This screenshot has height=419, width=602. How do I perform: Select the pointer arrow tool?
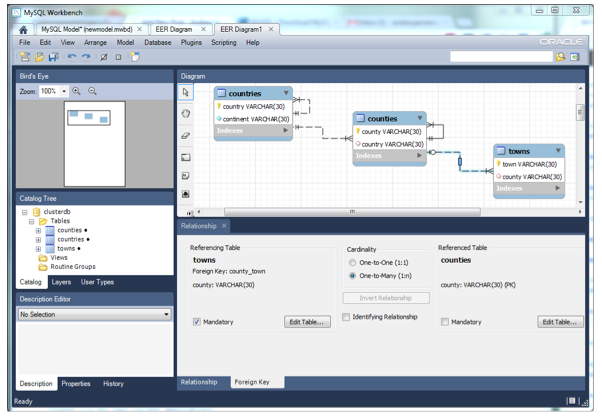point(186,93)
